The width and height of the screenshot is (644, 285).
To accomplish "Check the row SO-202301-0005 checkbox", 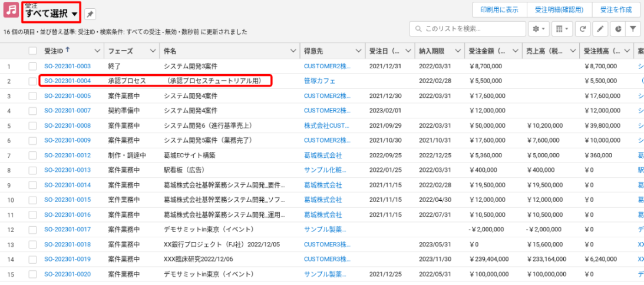I will point(32,96).
